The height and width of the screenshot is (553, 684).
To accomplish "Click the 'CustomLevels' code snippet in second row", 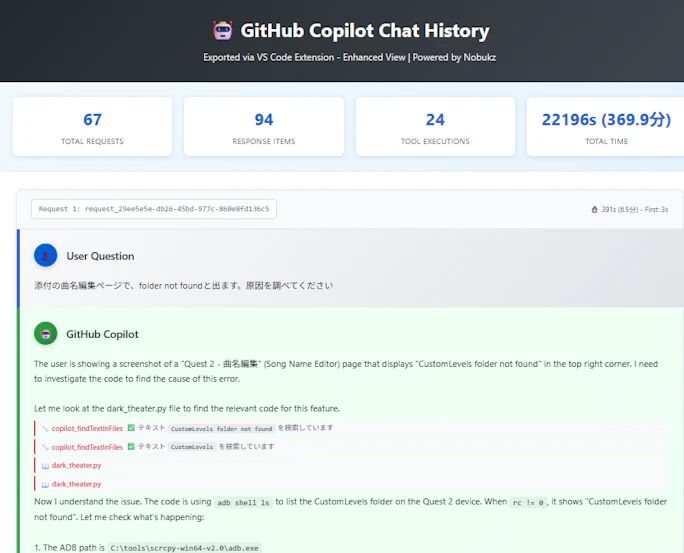I will point(192,447).
